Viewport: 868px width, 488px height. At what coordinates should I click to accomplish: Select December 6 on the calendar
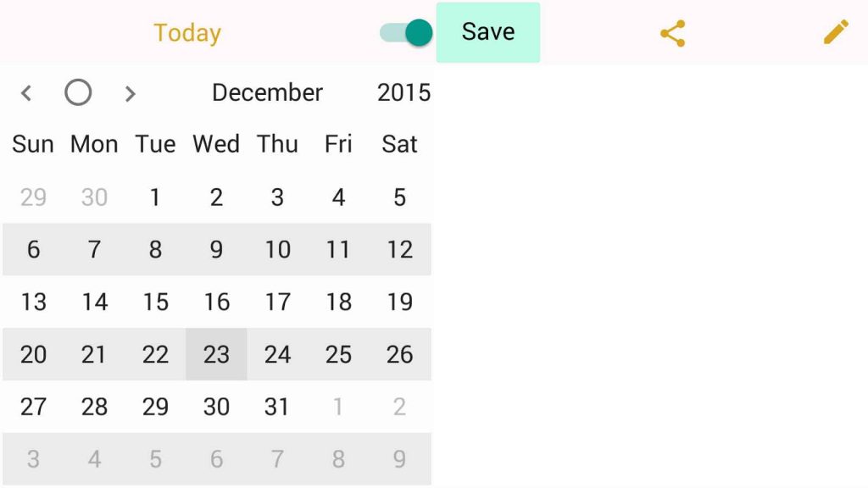(33, 250)
